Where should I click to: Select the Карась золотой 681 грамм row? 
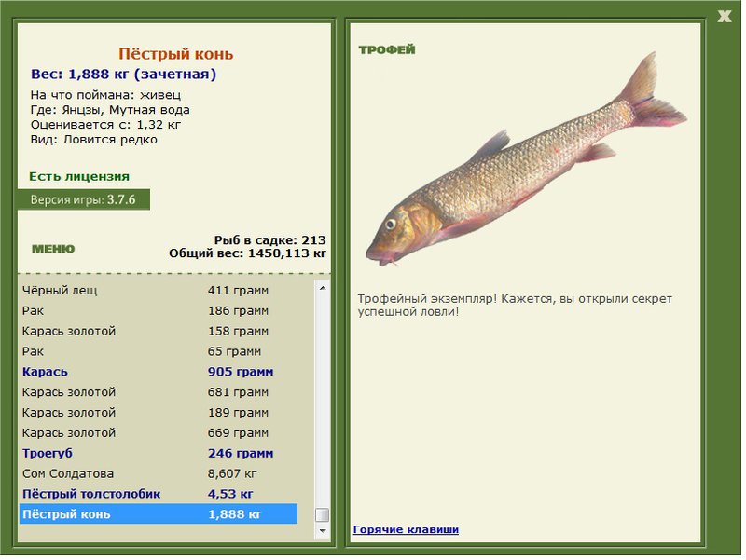(159, 392)
